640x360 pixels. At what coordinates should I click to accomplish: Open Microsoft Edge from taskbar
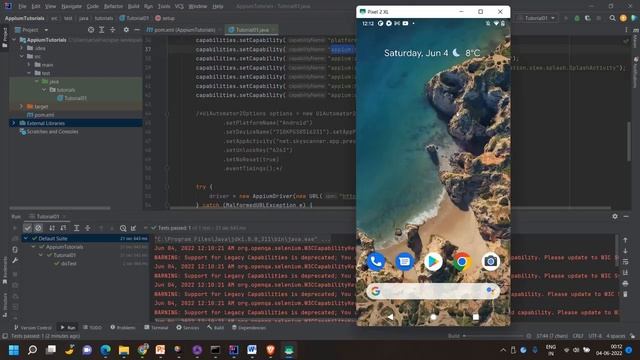(105, 350)
